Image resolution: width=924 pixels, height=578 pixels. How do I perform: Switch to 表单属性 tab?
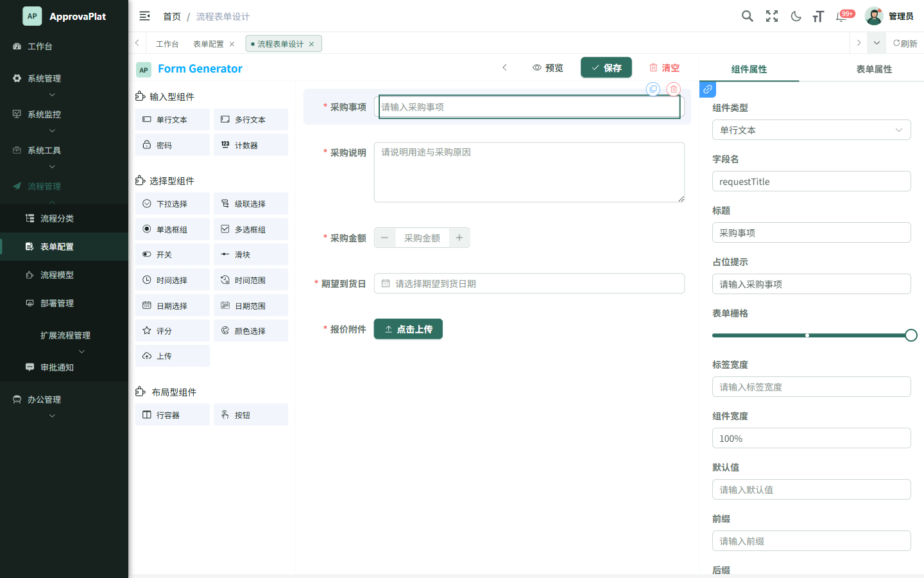coord(874,69)
